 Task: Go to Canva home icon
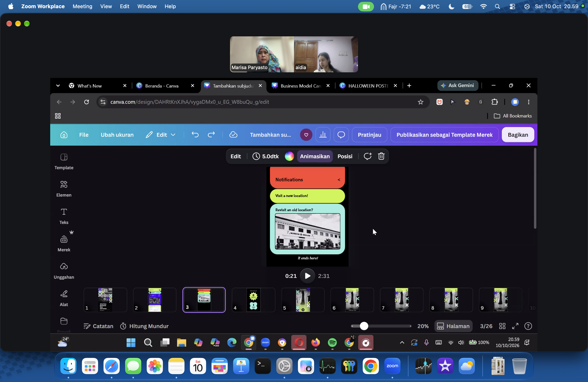click(x=64, y=135)
